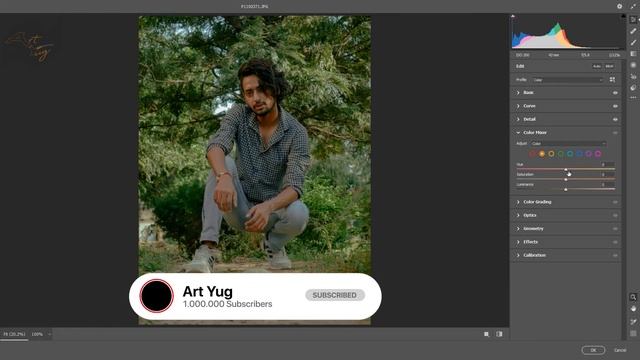
Task: Click the B&W button
Action: pos(609,66)
